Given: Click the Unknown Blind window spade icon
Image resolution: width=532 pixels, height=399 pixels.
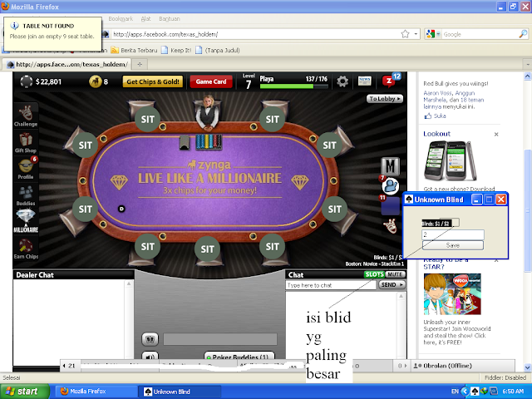Looking at the screenshot, I should (x=409, y=199).
